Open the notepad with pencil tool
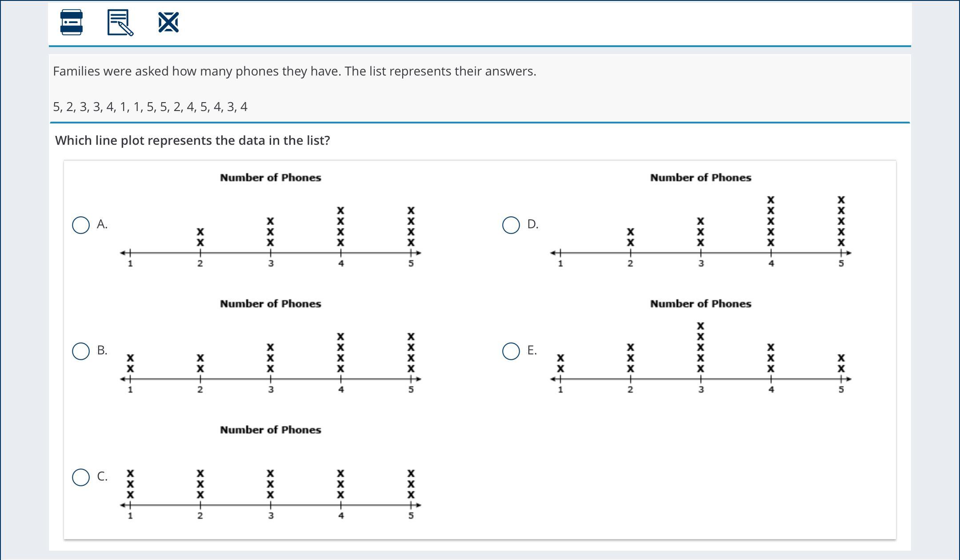 coord(120,22)
